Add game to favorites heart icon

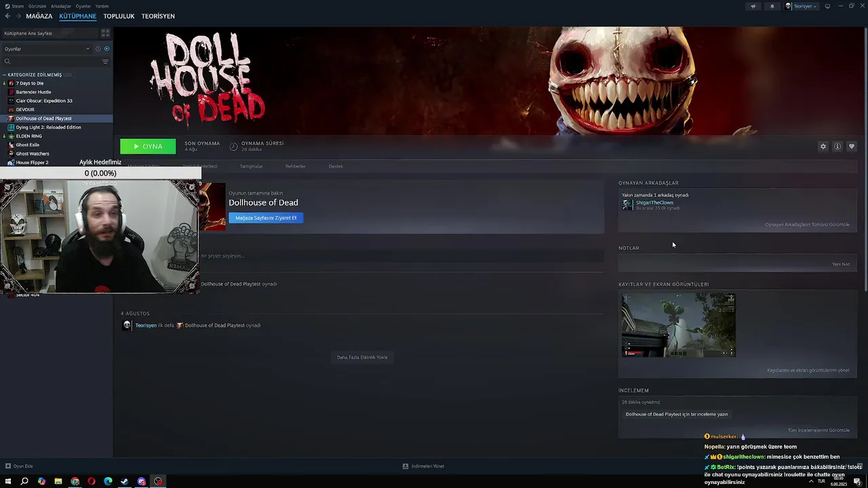(x=852, y=146)
